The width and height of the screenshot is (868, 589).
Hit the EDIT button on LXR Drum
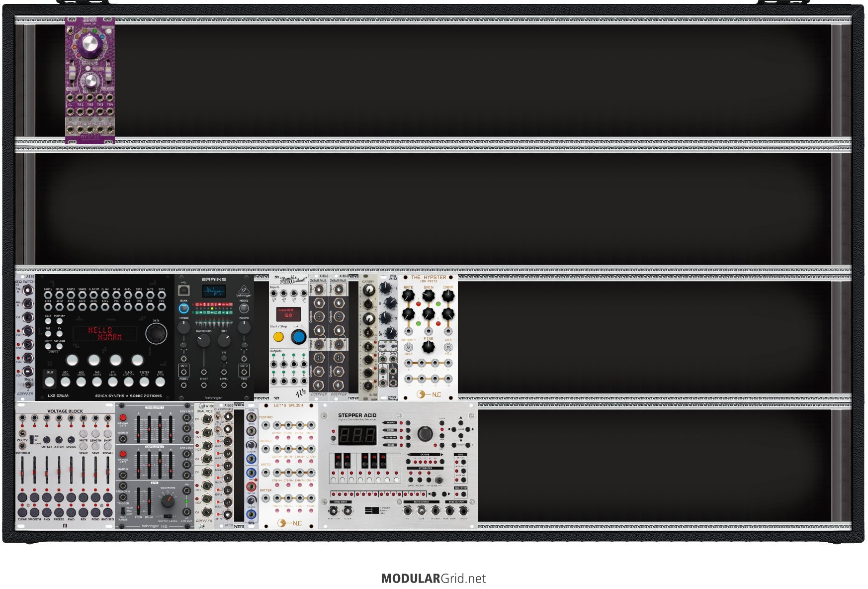48,321
